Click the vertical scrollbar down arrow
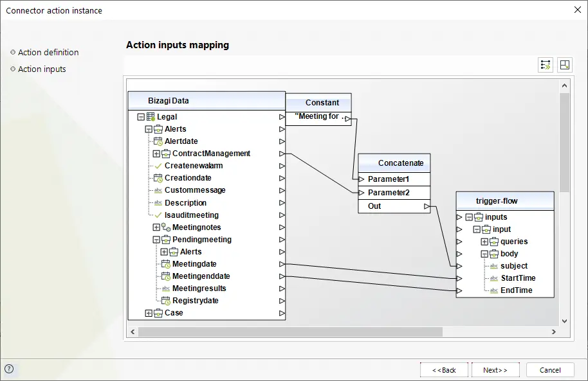This screenshot has width=588, height=381. click(564, 321)
